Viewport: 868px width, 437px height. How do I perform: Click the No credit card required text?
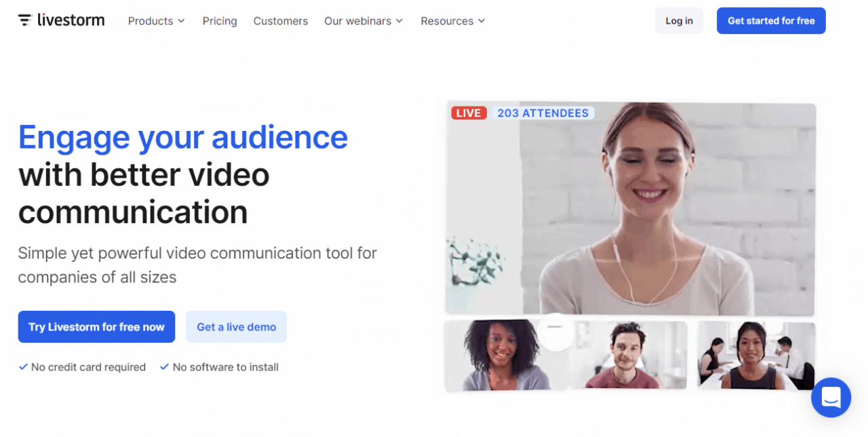point(88,367)
